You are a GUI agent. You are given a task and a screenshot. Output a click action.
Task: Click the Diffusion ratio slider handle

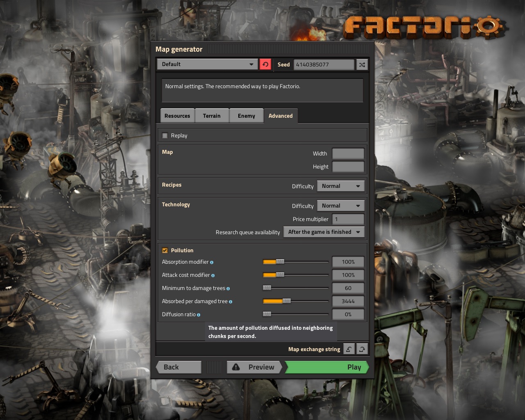tap(267, 314)
